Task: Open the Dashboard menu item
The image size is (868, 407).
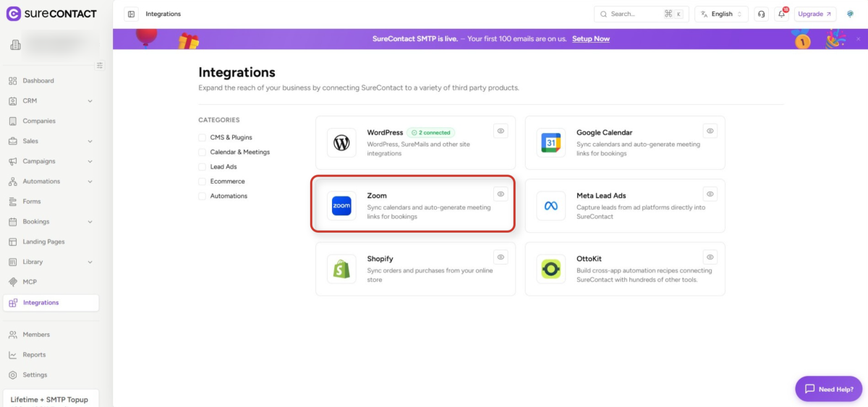Action: [x=51, y=81]
